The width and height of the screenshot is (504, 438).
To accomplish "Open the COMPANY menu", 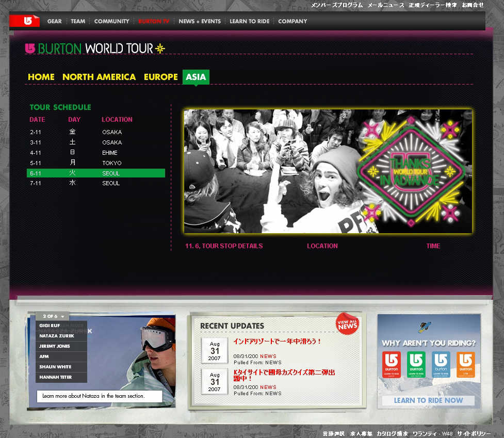I will 292,21.
